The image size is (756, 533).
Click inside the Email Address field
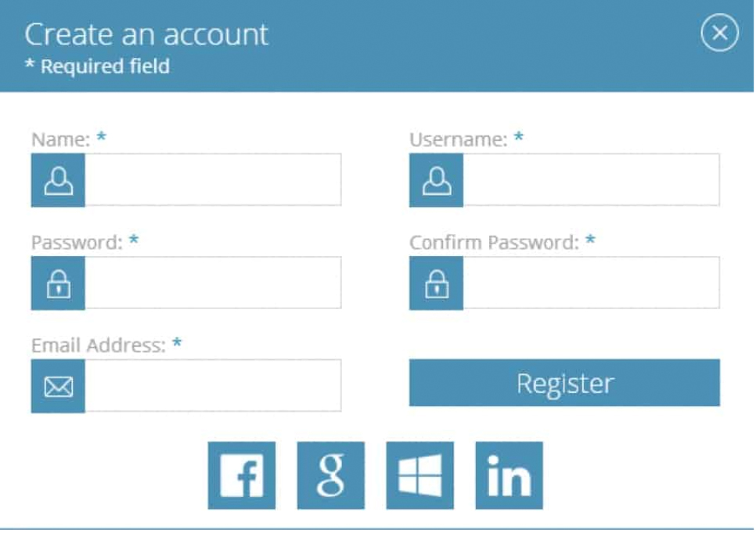(213, 386)
